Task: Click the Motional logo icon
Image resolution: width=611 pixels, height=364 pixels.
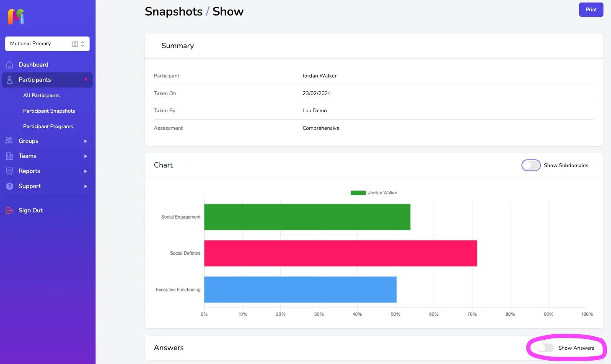Action: pos(16,17)
